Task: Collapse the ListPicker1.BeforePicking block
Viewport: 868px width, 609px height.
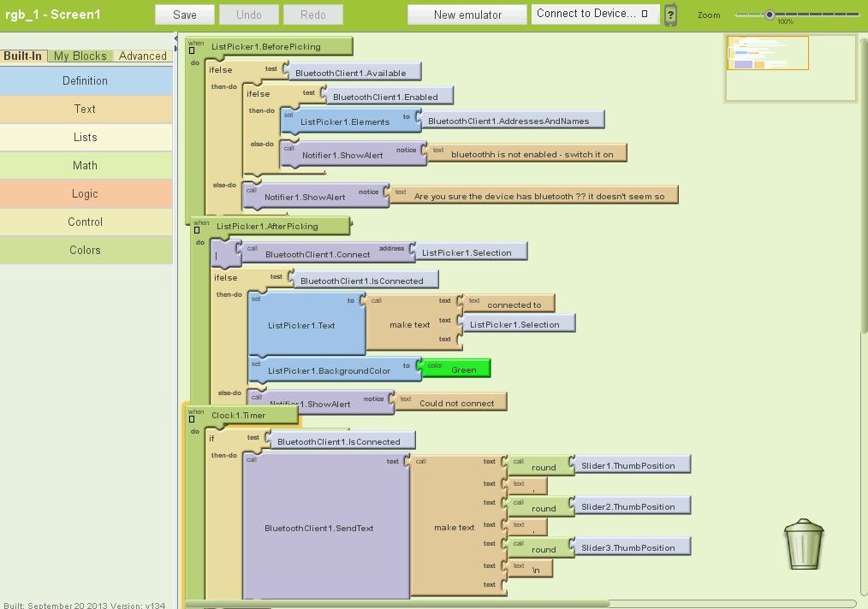Action: coord(192,50)
